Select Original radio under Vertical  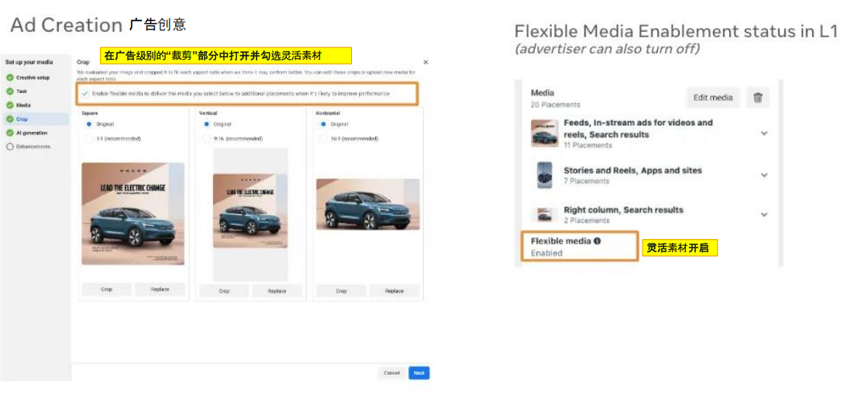[x=206, y=125]
